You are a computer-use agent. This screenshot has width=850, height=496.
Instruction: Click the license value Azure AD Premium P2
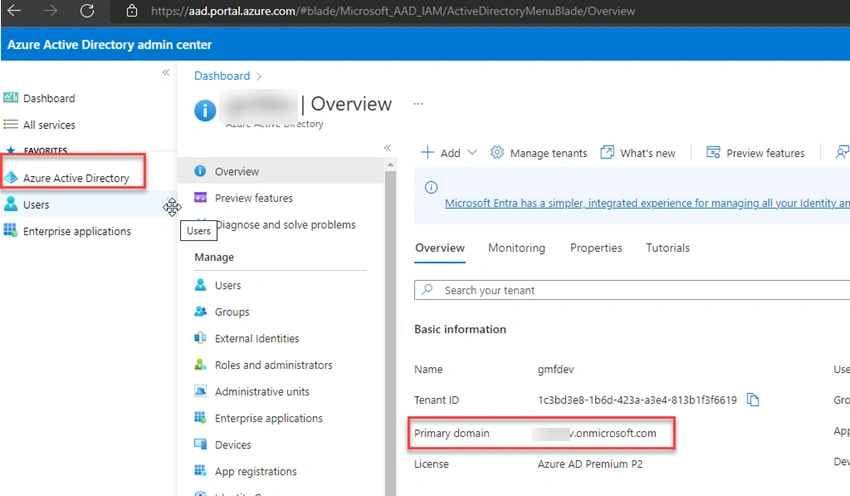pos(590,464)
